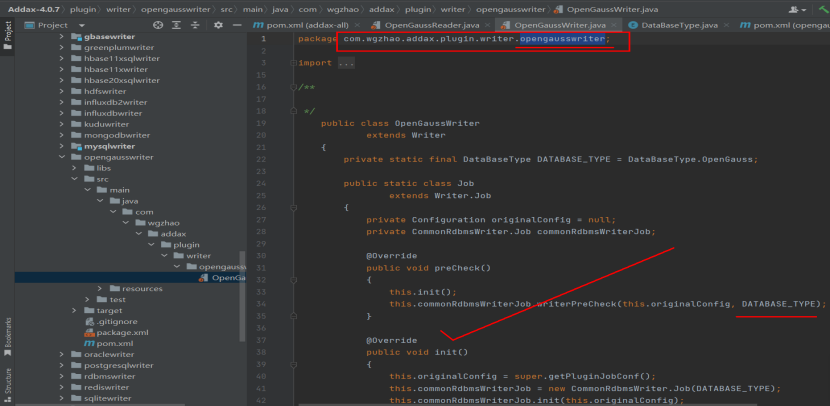
Task: Click 'main' in the breadcrumb path
Action: [x=252, y=10]
